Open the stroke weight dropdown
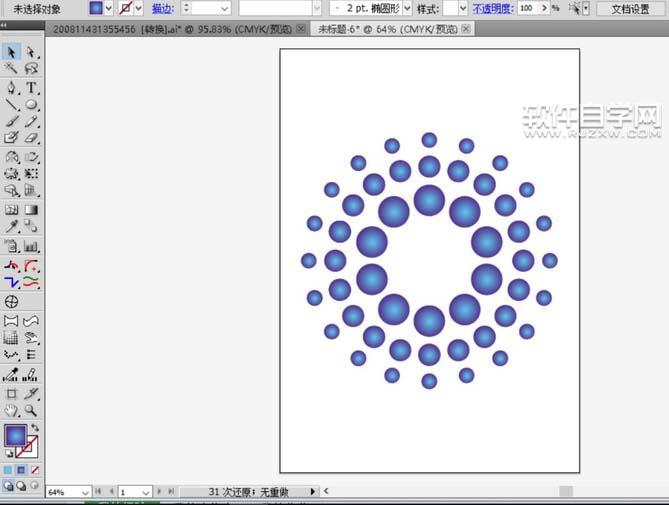 tap(224, 8)
